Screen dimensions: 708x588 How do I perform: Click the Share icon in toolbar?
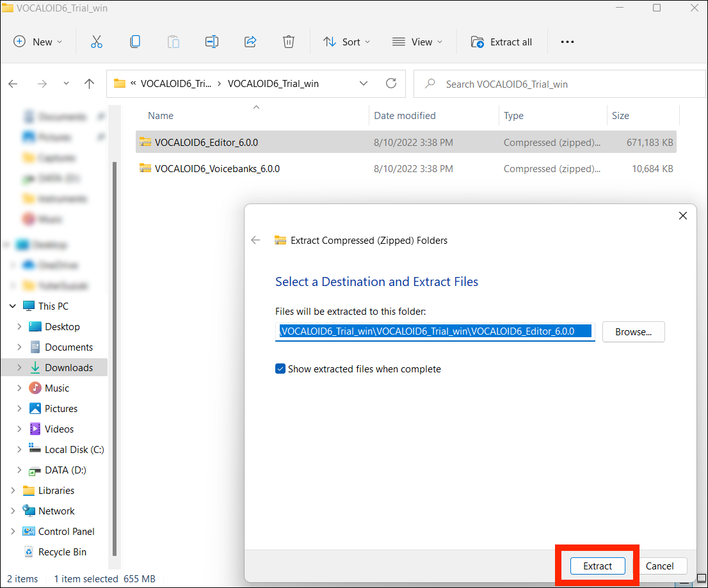click(x=250, y=42)
